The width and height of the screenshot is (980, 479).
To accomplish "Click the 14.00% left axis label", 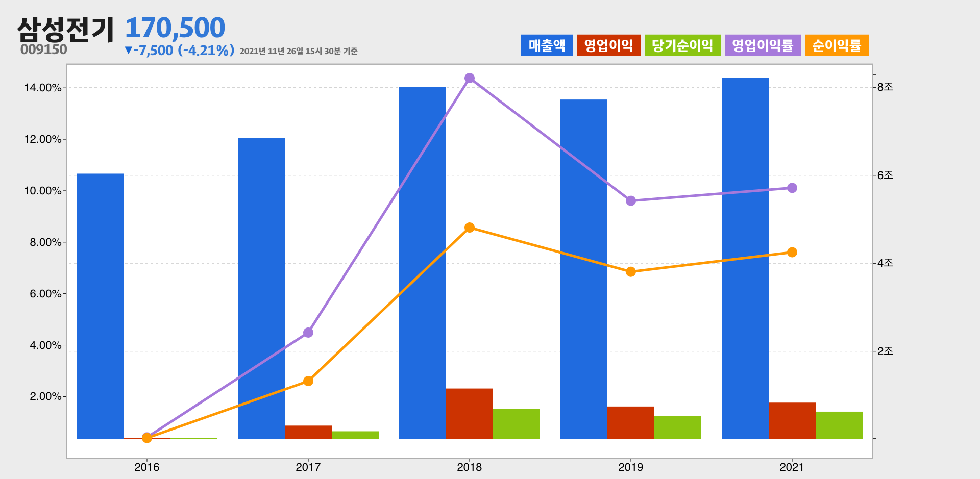I will tap(43, 88).
